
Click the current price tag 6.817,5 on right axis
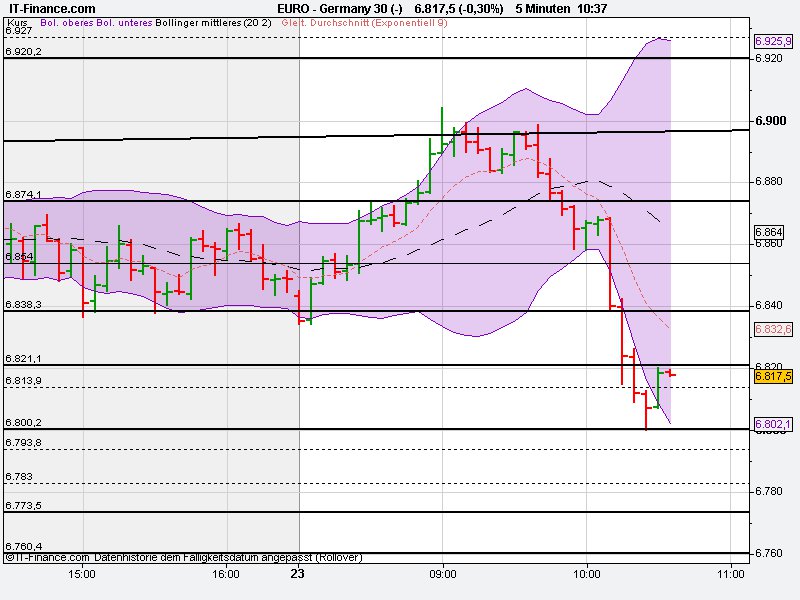(x=772, y=375)
